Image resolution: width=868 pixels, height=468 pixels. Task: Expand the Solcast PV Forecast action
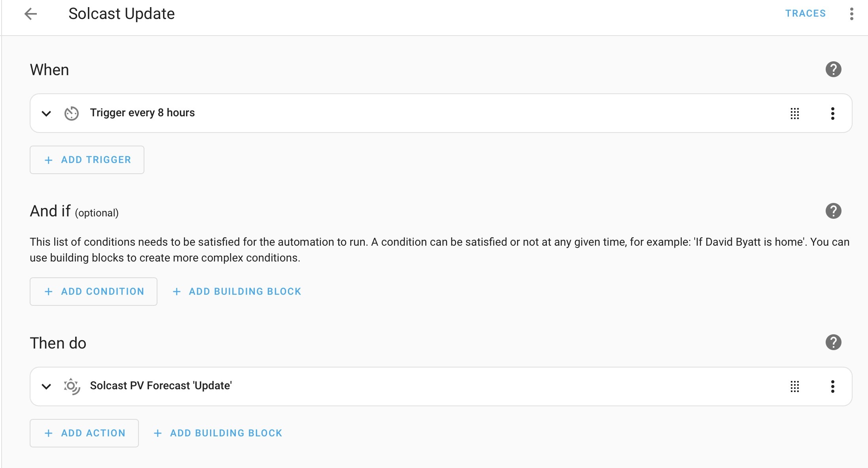[46, 387]
